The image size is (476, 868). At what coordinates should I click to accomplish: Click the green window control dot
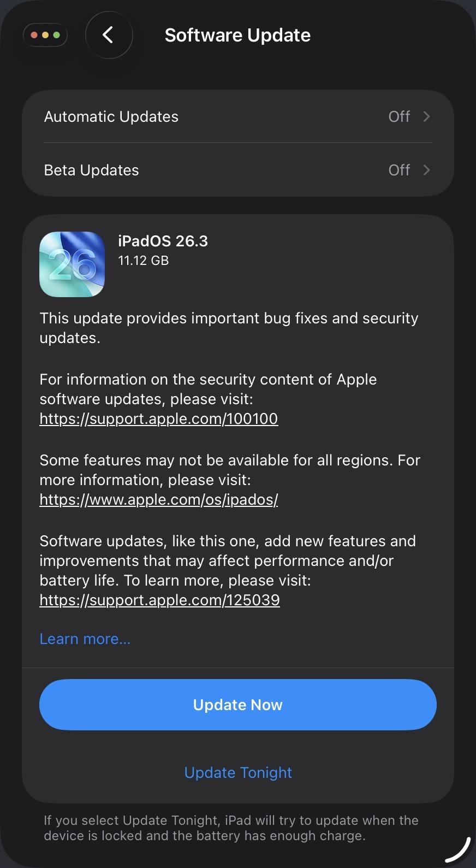click(x=56, y=35)
